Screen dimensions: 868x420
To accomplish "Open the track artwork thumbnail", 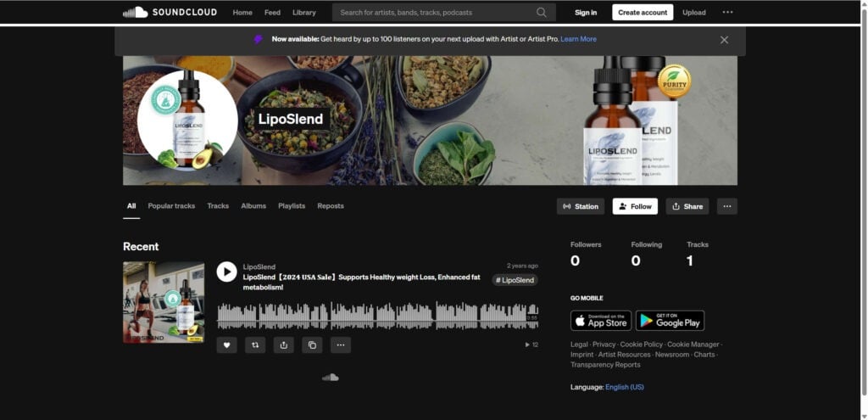I will (164, 303).
